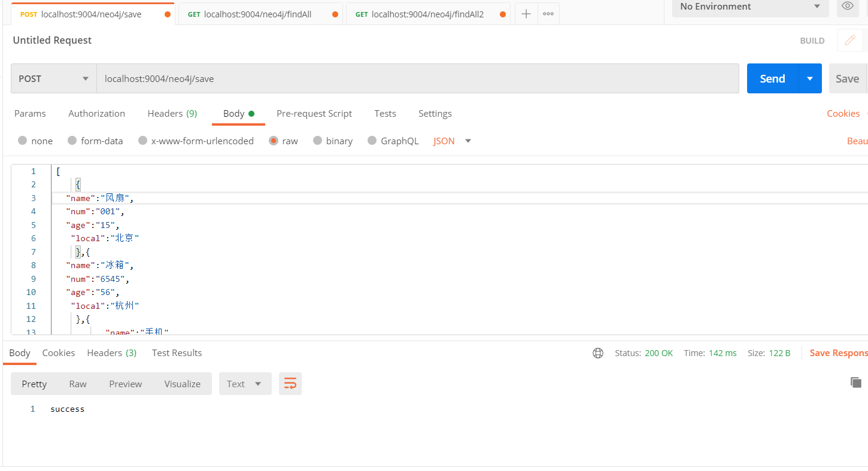Click the environment quick look eye icon
This screenshot has width=868, height=471.
pyautogui.click(x=847, y=6)
